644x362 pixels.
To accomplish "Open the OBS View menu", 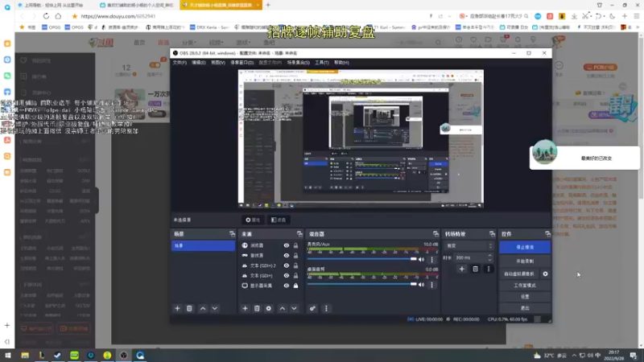I will [218, 63].
